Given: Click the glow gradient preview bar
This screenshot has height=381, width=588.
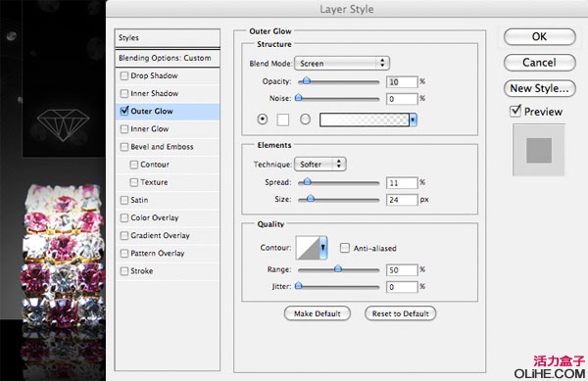Looking at the screenshot, I should click(x=365, y=119).
